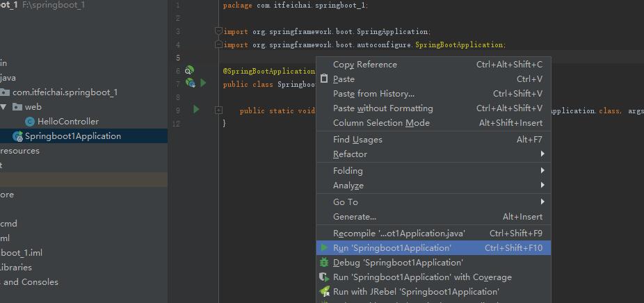Image resolution: width=644 pixels, height=303 pixels.
Task: Select the resources folder in project tree
Action: [x=19, y=151]
